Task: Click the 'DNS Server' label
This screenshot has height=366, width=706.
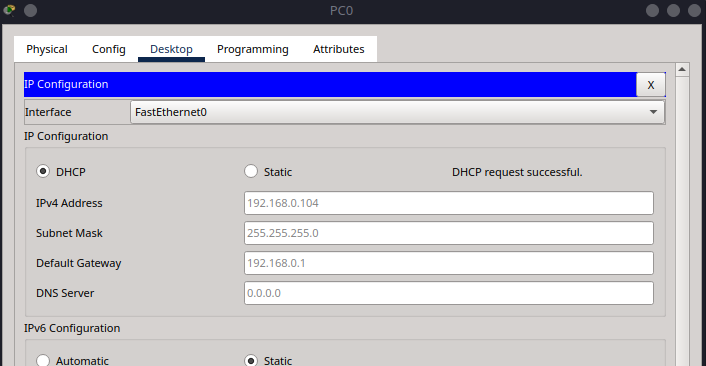Action: 65,293
